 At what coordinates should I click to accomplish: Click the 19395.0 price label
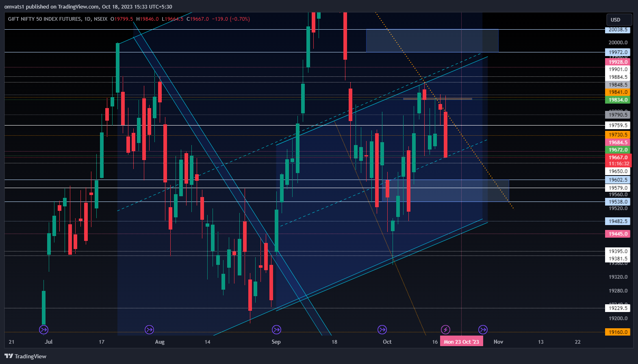(x=618, y=251)
